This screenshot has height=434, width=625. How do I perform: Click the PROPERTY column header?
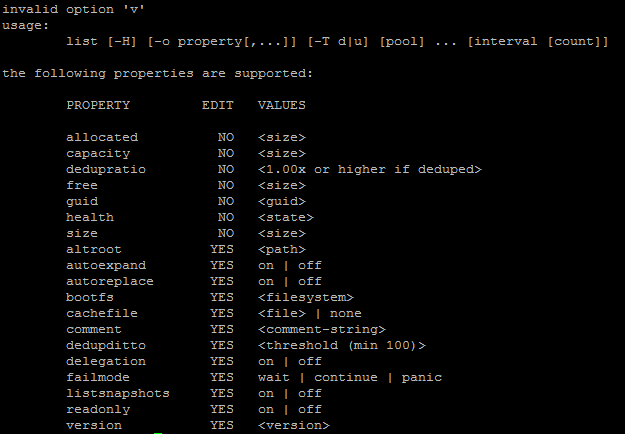(98, 105)
